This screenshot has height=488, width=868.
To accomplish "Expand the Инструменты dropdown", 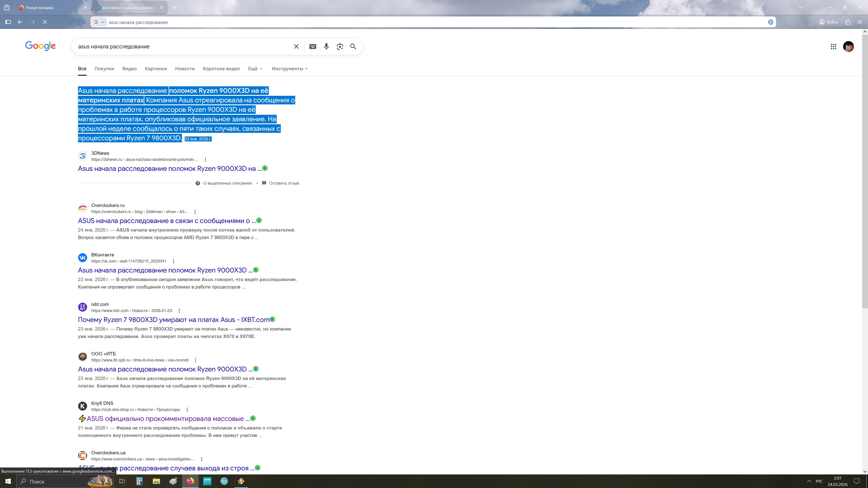I will pyautogui.click(x=289, y=69).
